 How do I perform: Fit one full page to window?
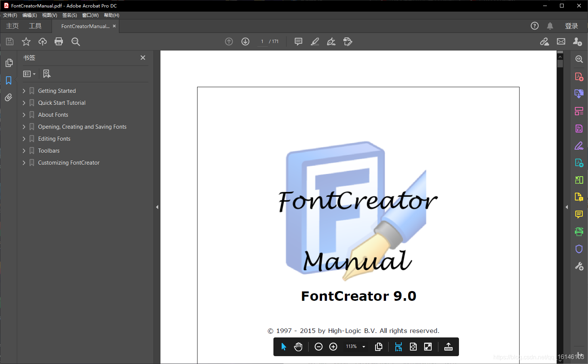click(x=413, y=347)
